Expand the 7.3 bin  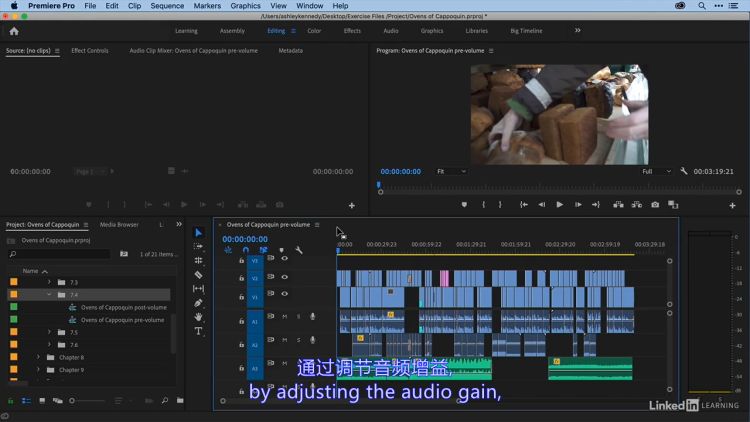coord(49,282)
